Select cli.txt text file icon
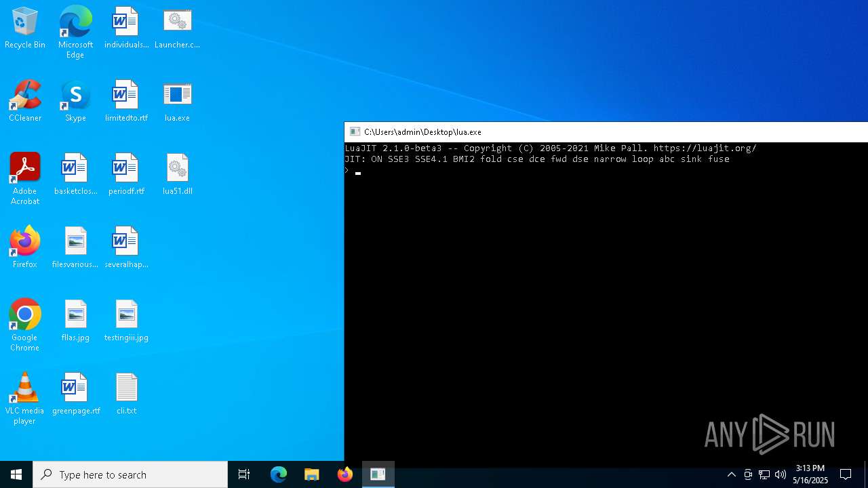Screen dimensions: 868x488 click(x=126, y=394)
